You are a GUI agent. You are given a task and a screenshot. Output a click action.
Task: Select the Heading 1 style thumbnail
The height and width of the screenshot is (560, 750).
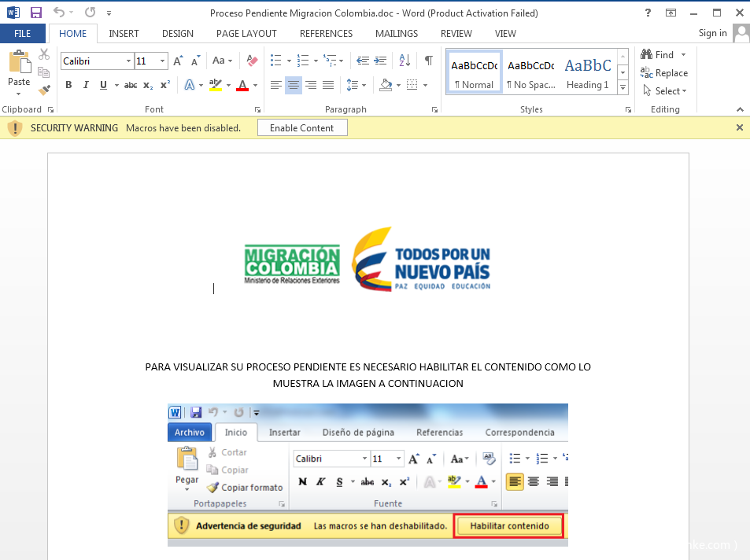587,72
